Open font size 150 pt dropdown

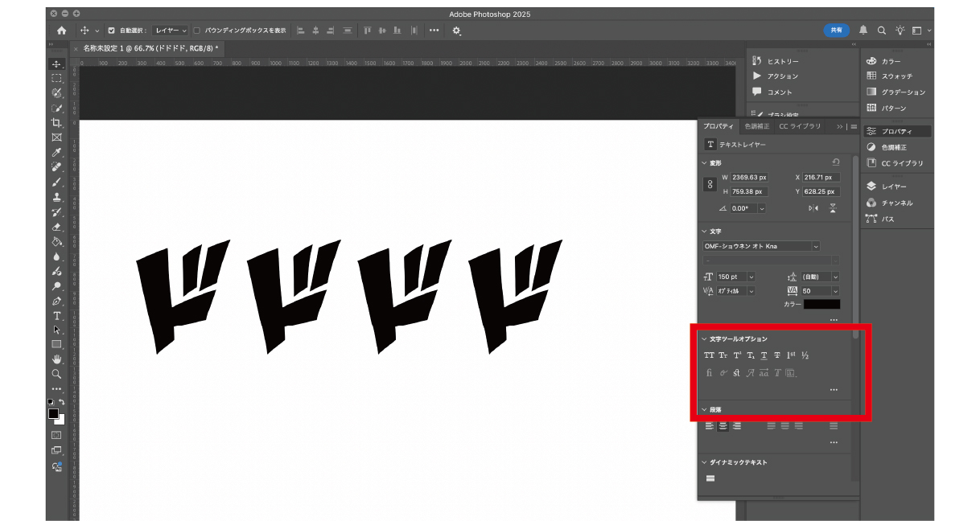[751, 277]
